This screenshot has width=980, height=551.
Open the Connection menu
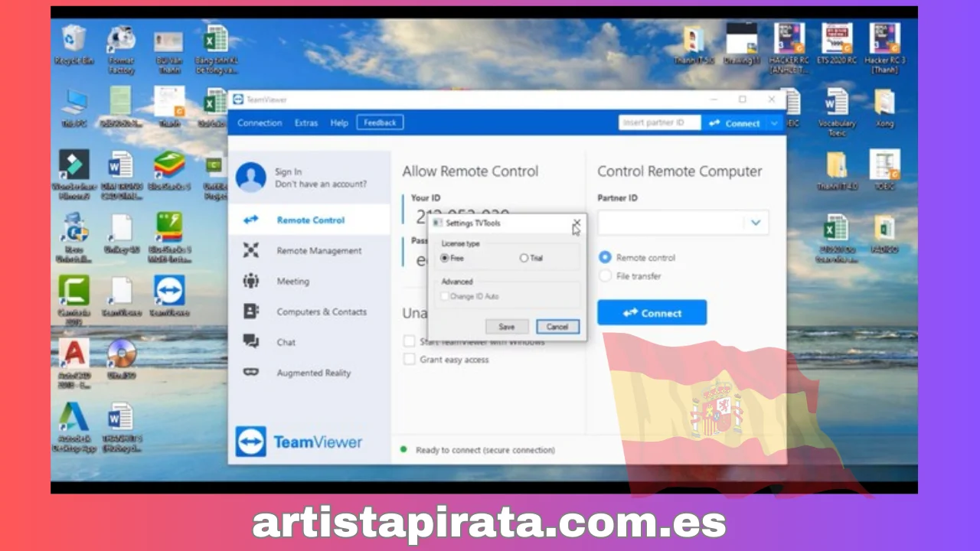260,123
